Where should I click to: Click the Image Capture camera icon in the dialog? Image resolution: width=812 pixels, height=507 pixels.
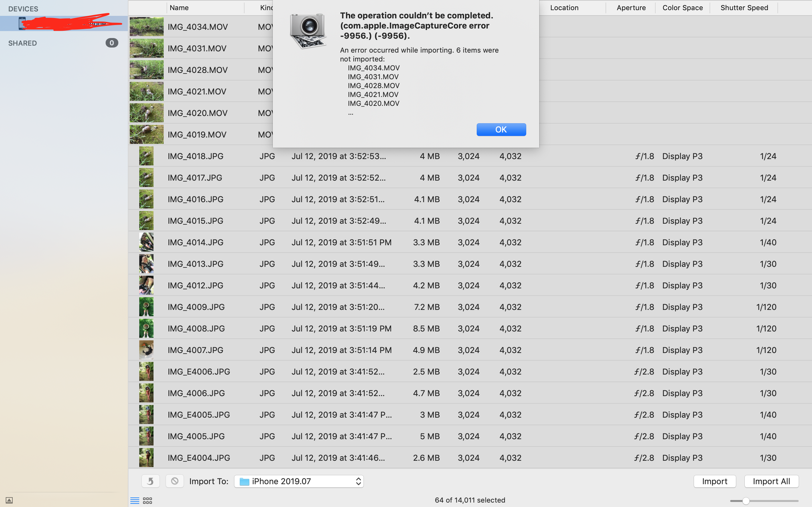pos(308,31)
